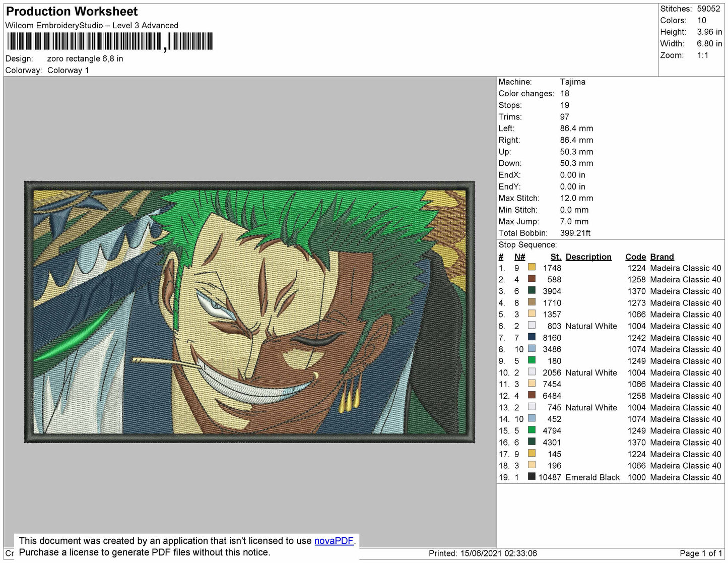Click the peach swatch for stop 5
Viewport: 728px width, 563px height.
532,314
